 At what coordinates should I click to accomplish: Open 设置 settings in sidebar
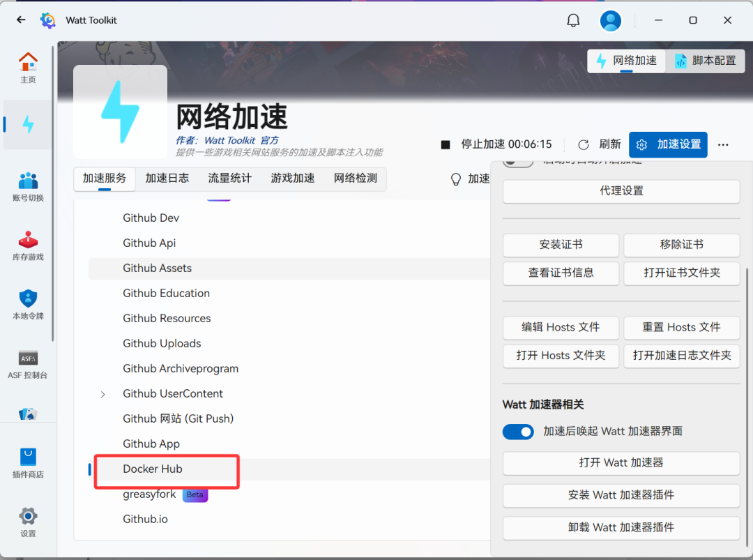[x=28, y=522]
